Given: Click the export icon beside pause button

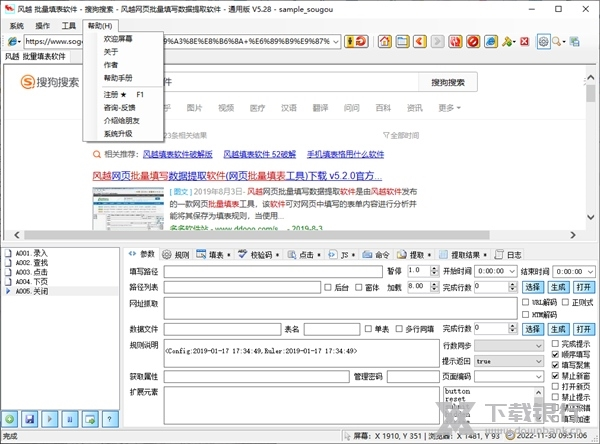Looking at the screenshot, I should point(90,419).
